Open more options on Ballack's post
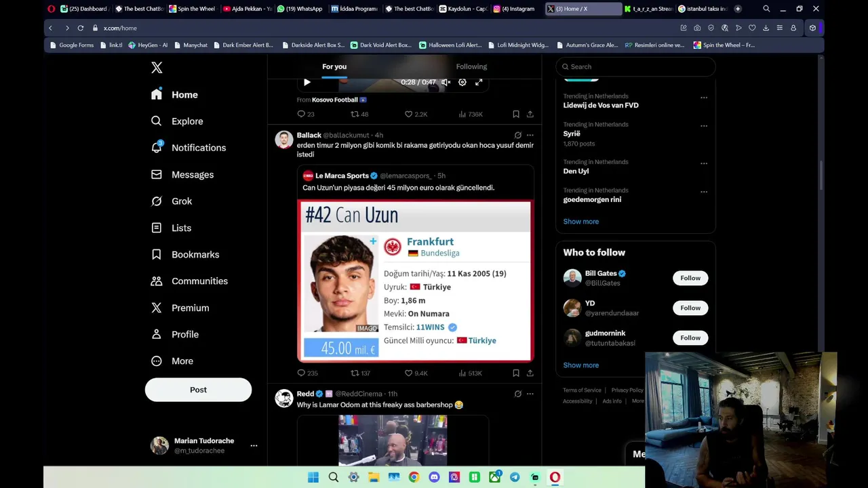 click(x=530, y=135)
